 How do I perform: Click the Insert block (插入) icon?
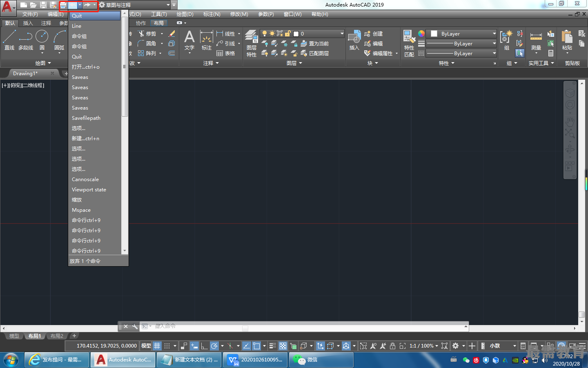pos(354,40)
